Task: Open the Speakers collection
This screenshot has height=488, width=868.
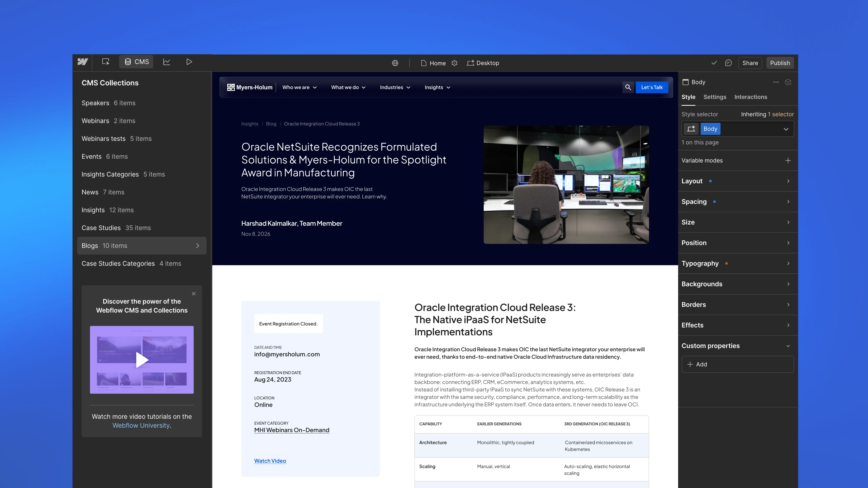Action: click(x=142, y=103)
